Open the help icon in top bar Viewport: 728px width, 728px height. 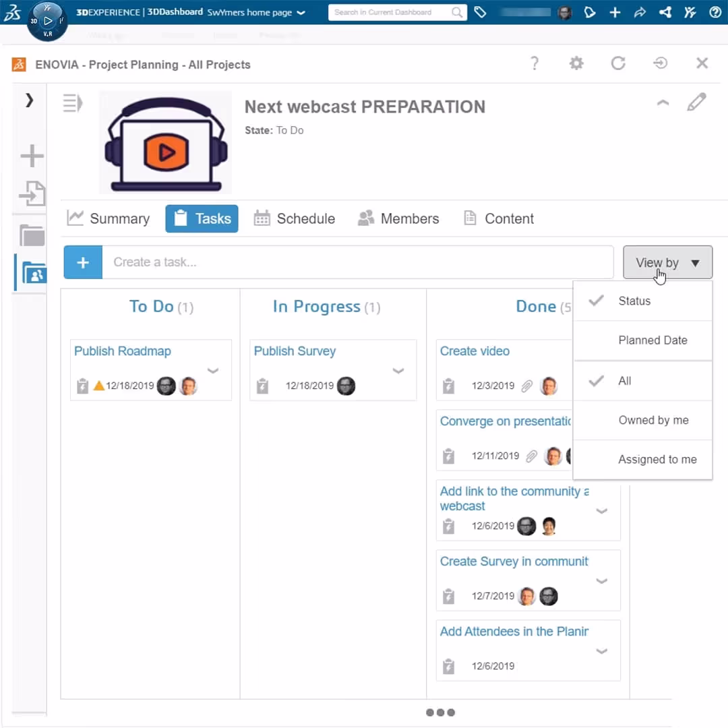click(715, 13)
